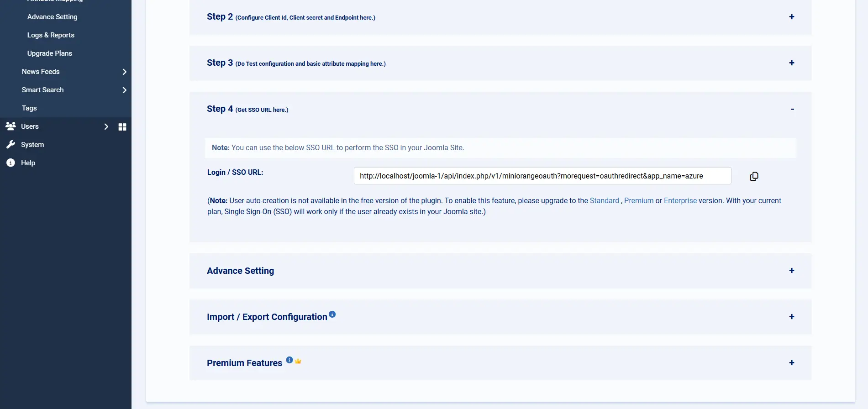
Task: Open Upgrade Plans menu item
Action: [x=50, y=53]
